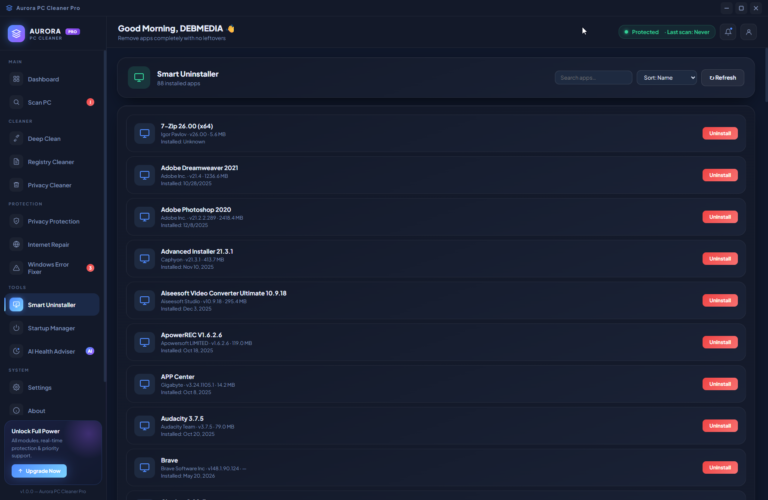Uninstall Aiseesoft Video Converter Ultimate
The width and height of the screenshot is (768, 500).
pos(720,300)
